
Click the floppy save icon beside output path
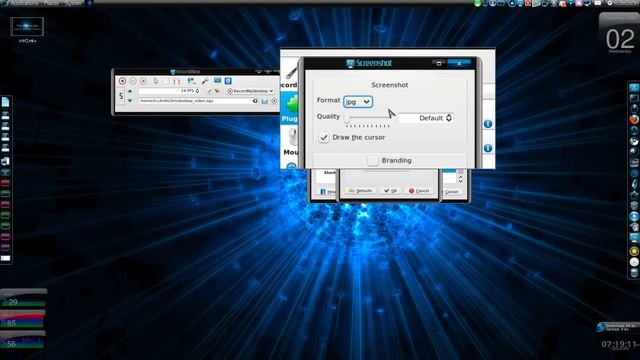pyautogui.click(x=264, y=101)
